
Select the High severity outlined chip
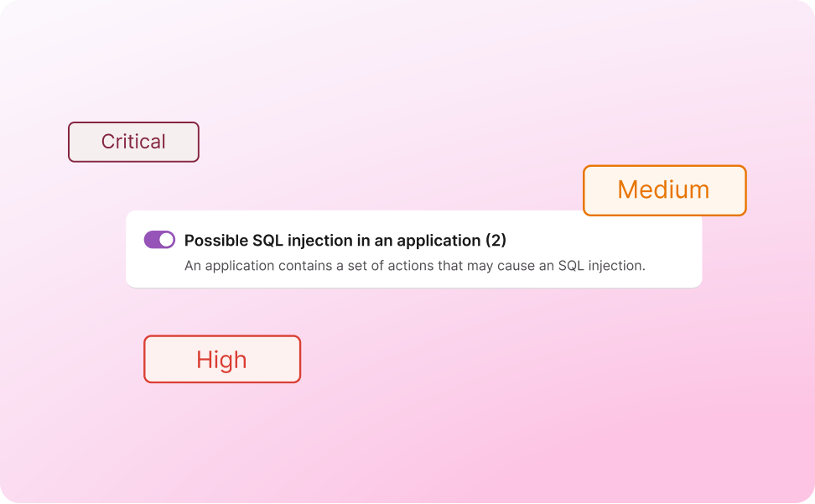coord(221,359)
